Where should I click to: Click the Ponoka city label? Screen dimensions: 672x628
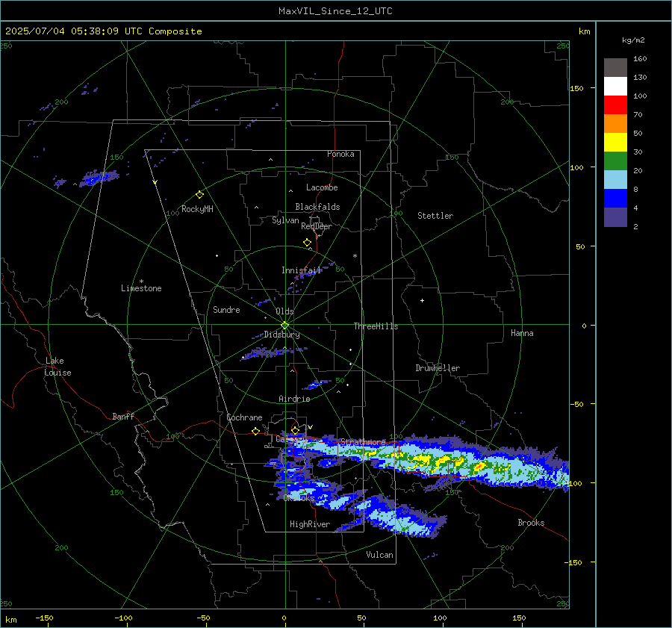point(340,154)
